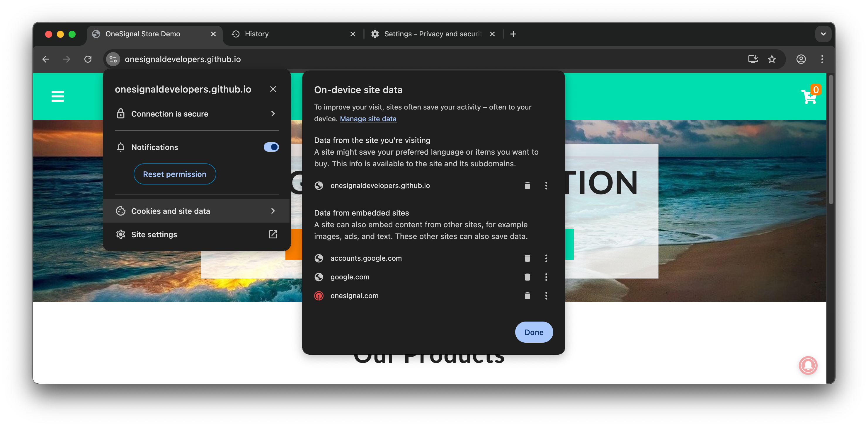Click the site information icon in address bar

coord(113,59)
